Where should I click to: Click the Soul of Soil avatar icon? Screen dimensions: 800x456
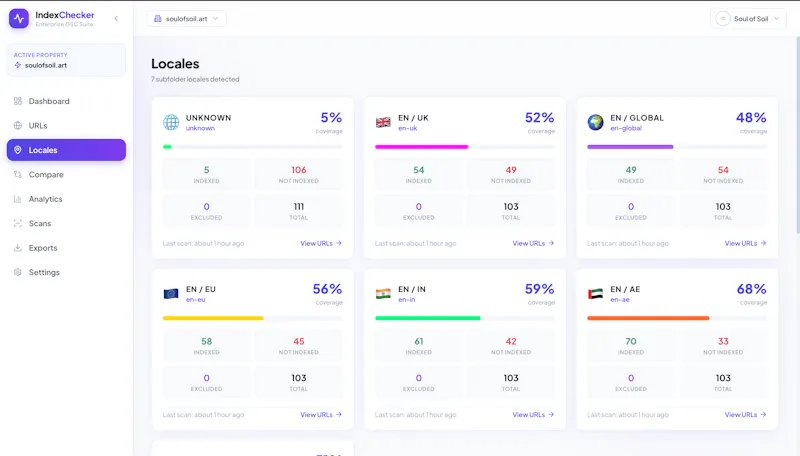(722, 19)
